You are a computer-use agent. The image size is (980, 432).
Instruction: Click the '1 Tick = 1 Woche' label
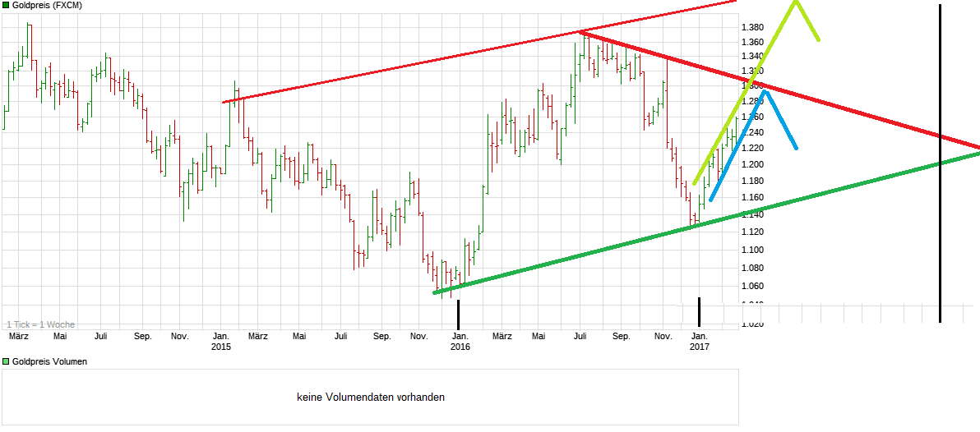pyautogui.click(x=41, y=324)
